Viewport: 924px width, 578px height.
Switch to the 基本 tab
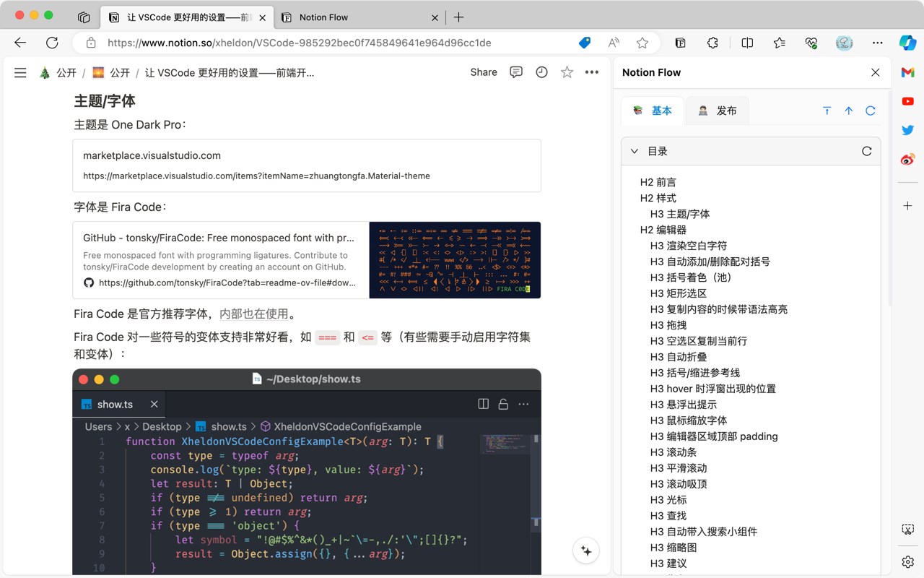coord(653,111)
